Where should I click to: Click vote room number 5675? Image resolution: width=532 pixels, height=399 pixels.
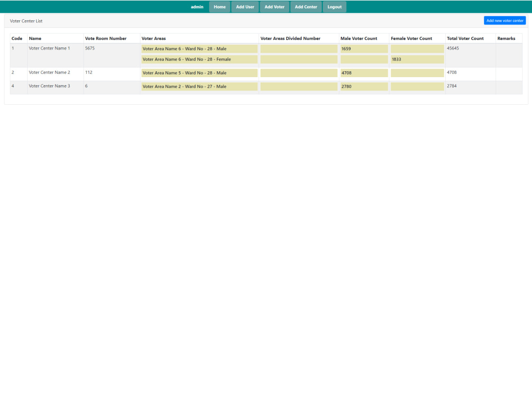(x=90, y=48)
